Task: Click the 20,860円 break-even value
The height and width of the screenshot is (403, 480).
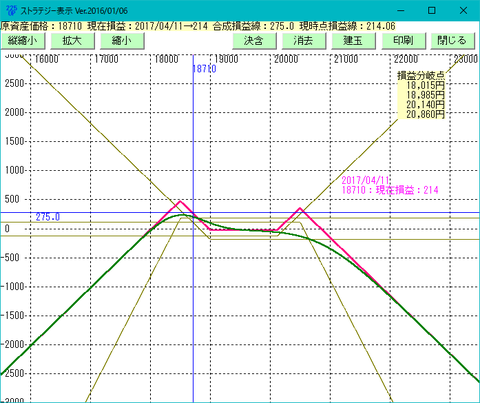Action: tap(425, 114)
